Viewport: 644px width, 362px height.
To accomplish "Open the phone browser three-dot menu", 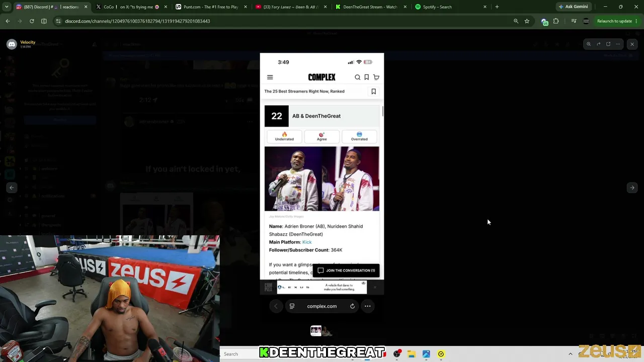I will (x=368, y=306).
